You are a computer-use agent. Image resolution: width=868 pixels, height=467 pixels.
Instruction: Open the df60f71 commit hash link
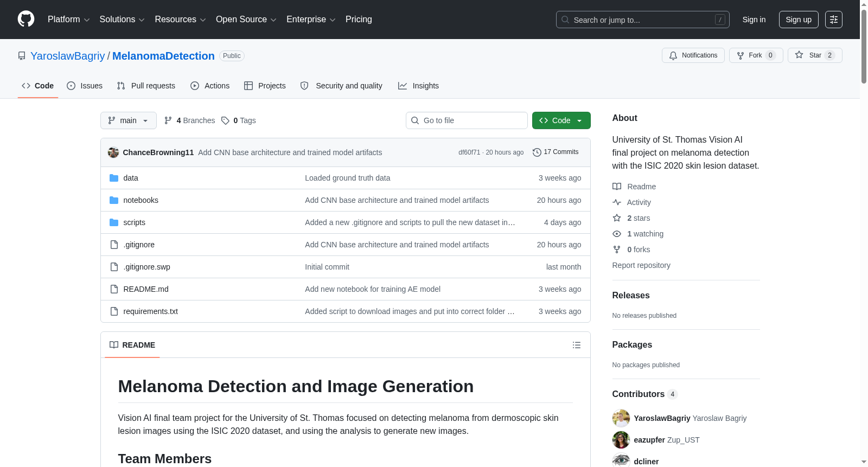point(469,152)
